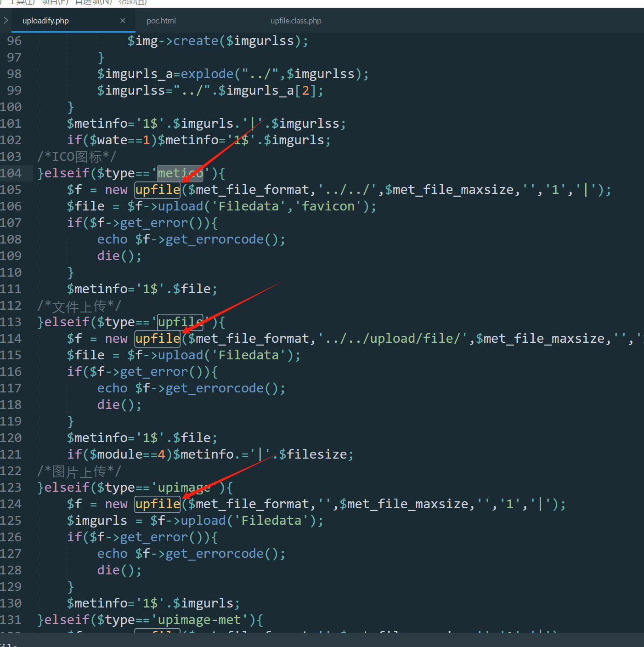Screen dimensions: 644x647
Task: Open the 首选项(N) preferences menu
Action: [93, 2]
